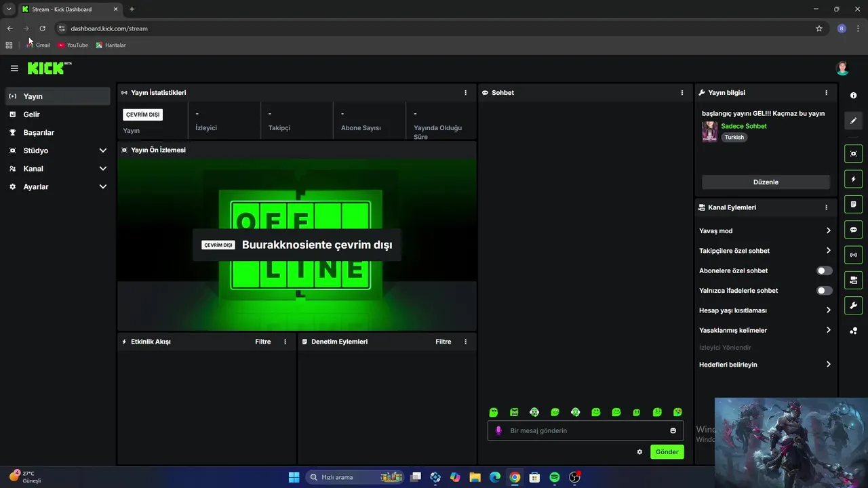Reload the page in Chrome

(x=42, y=28)
